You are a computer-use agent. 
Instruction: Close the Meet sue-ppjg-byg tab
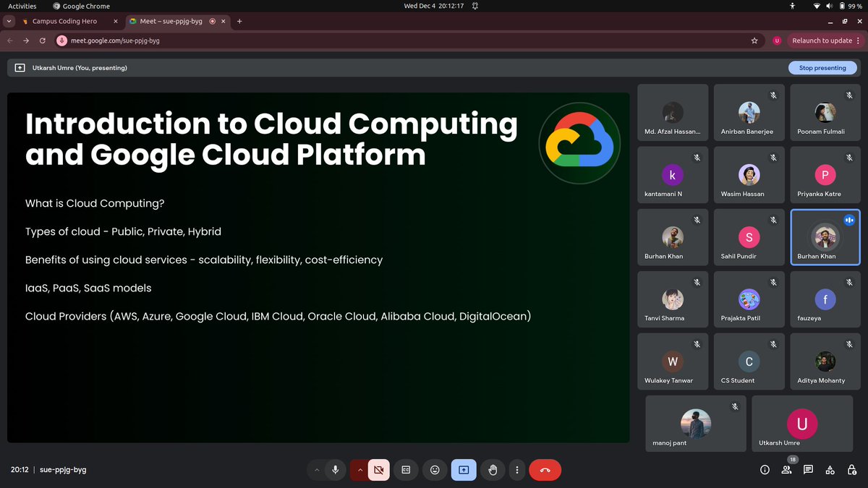(224, 21)
